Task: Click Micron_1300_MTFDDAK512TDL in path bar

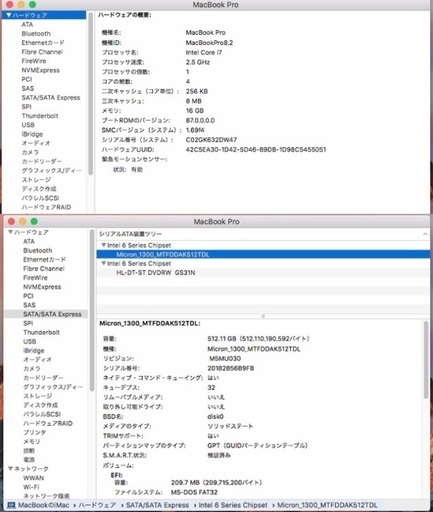Action: pyautogui.click(x=327, y=505)
